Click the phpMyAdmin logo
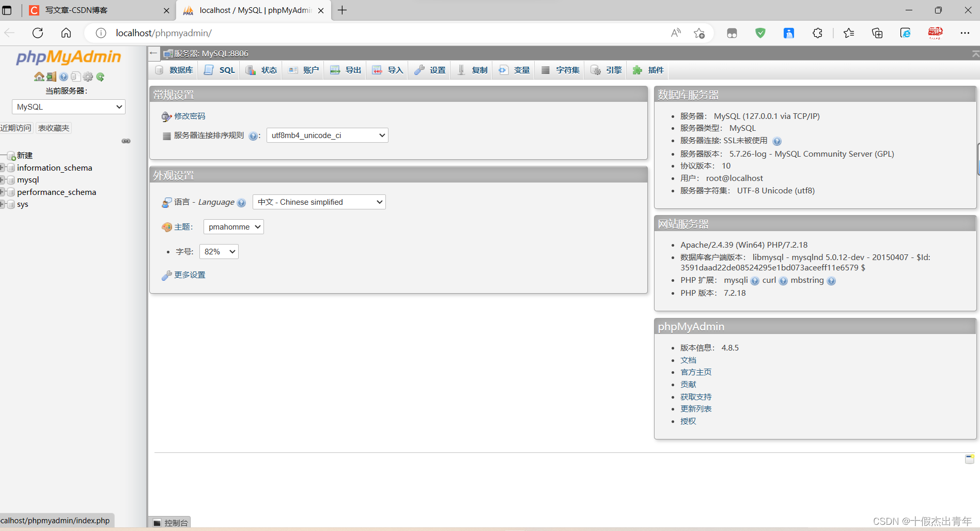The image size is (980, 531). pyautogui.click(x=69, y=57)
